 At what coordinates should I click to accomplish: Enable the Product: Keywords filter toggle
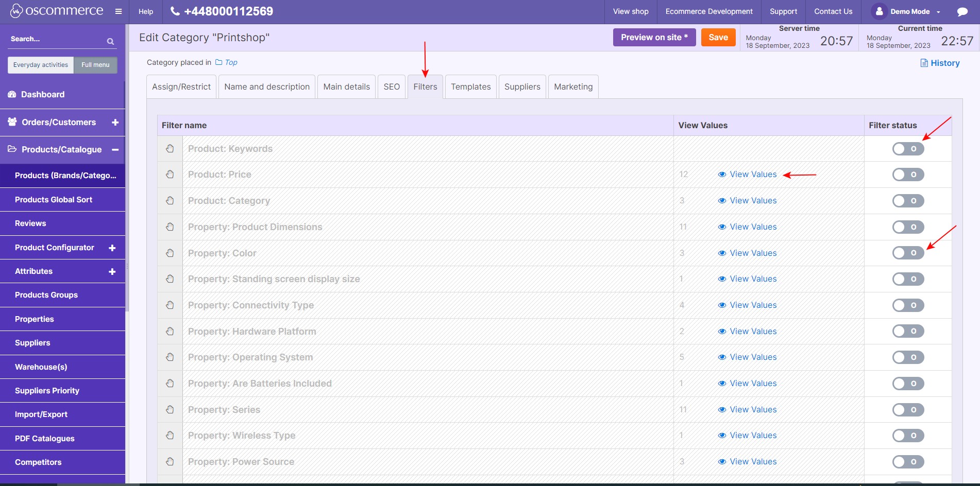pos(908,149)
